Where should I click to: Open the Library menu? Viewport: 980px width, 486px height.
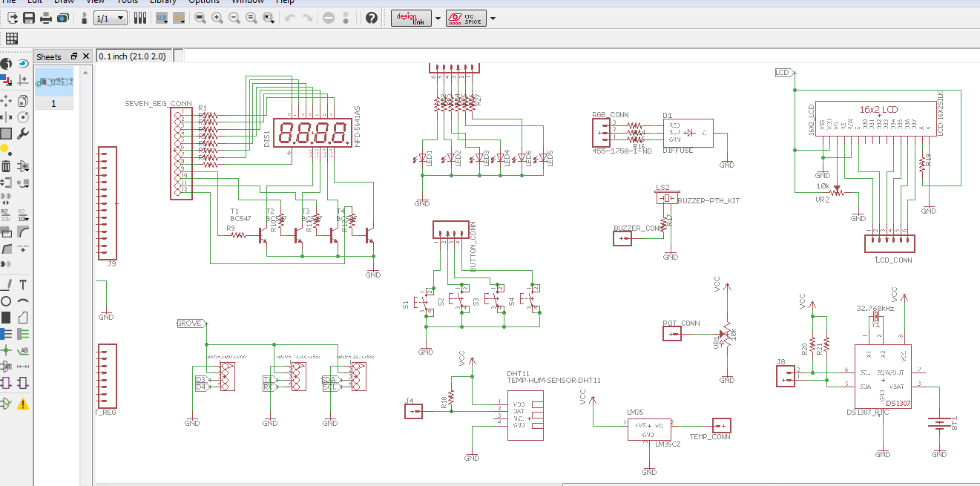click(x=162, y=2)
